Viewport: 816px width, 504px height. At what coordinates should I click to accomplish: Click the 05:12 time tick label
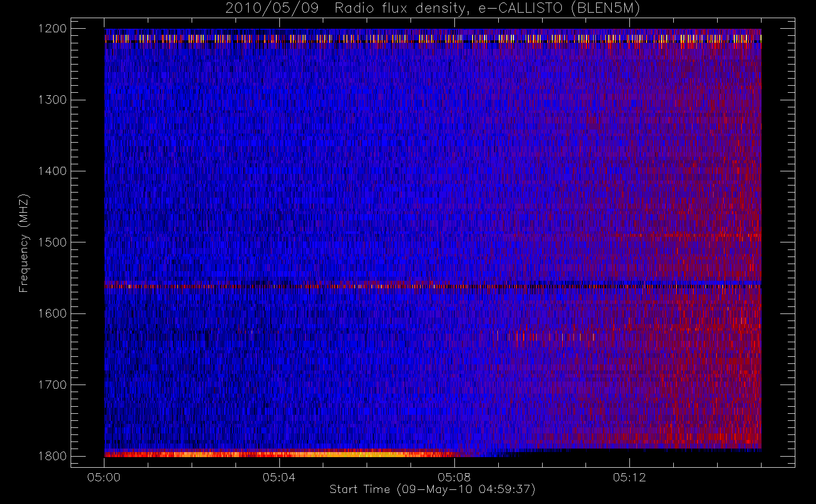coord(629,478)
